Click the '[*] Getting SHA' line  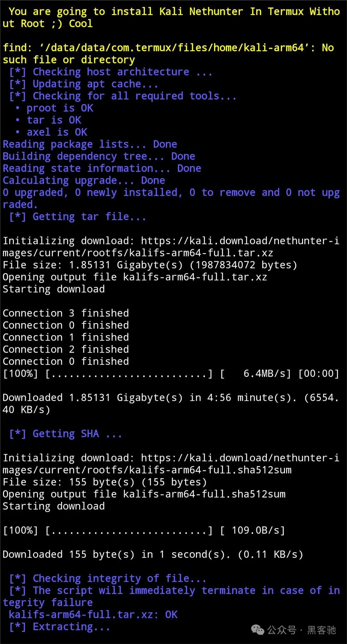[66, 434]
